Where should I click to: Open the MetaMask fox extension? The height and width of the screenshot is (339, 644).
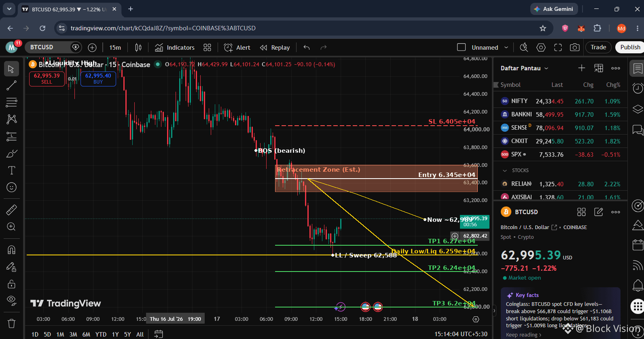(x=581, y=28)
